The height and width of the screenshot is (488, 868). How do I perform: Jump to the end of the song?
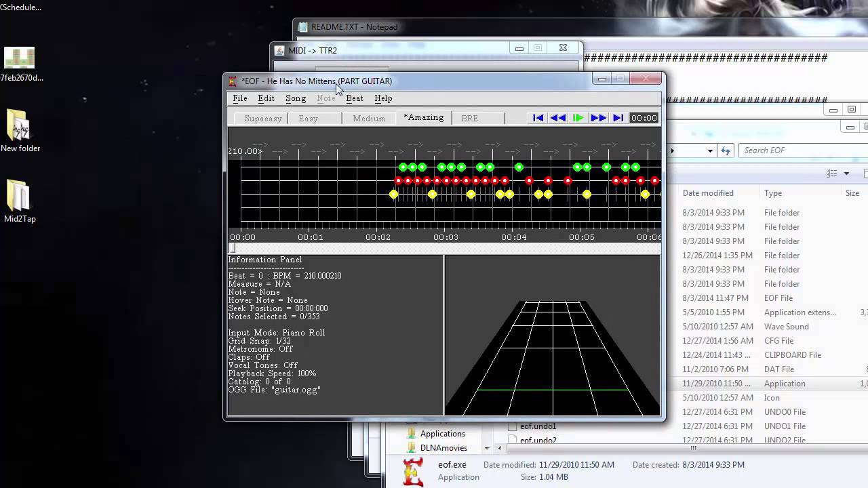[618, 118]
